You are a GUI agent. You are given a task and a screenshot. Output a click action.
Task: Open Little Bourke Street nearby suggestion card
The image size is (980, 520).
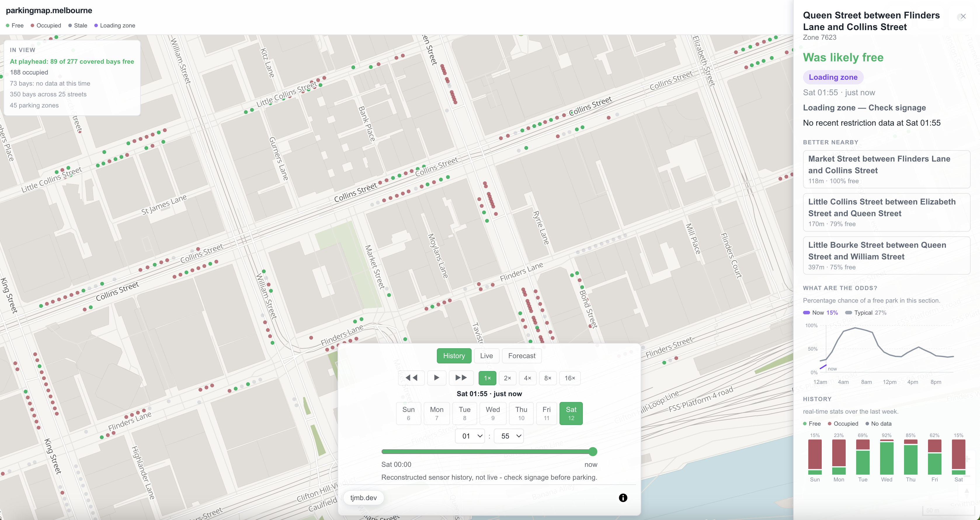(x=887, y=255)
